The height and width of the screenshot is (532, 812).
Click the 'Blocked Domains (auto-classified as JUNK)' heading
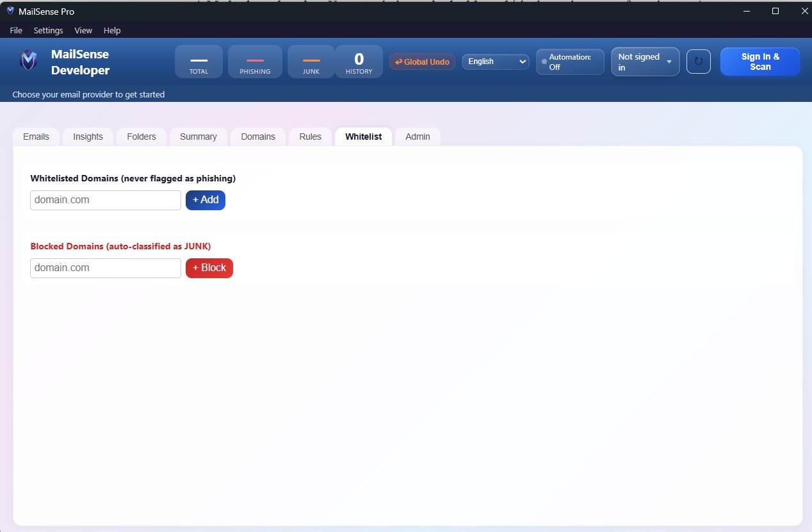pyautogui.click(x=120, y=246)
